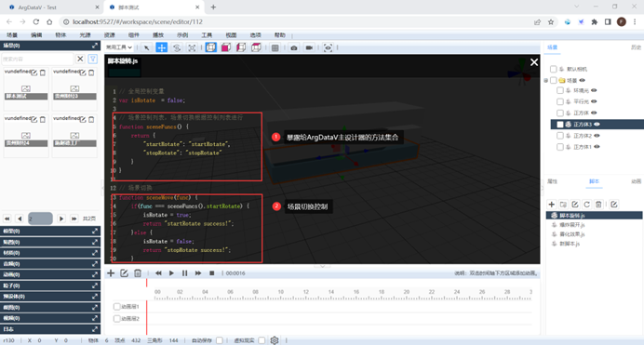
Task: Click the timeline ruler at mark 10
Action: tap(280, 292)
